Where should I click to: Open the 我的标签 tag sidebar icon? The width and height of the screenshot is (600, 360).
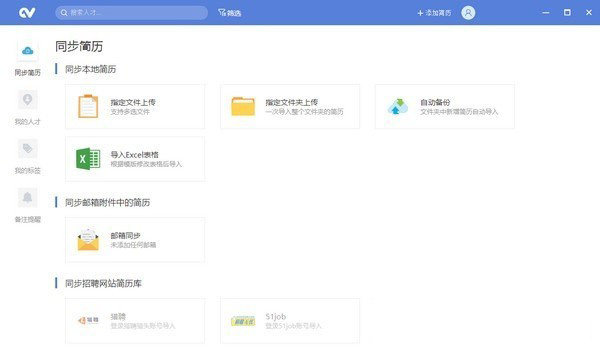(28, 148)
